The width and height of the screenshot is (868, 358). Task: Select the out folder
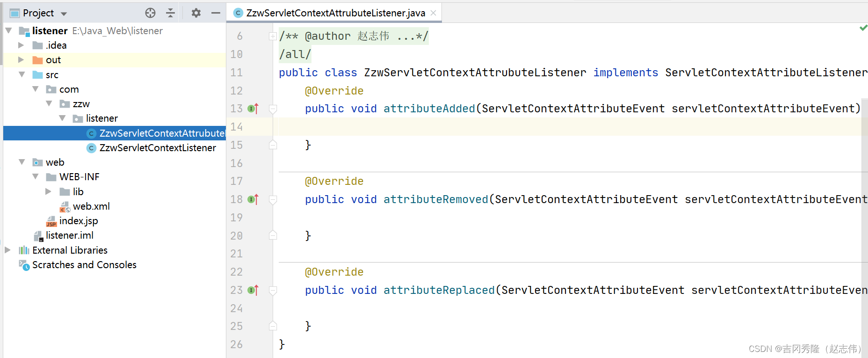53,60
